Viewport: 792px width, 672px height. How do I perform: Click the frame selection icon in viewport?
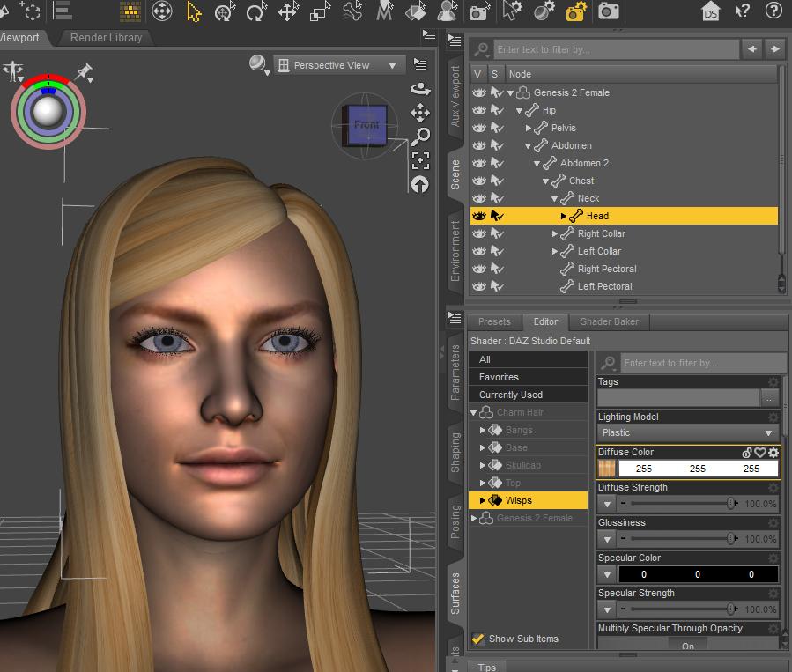[x=420, y=160]
